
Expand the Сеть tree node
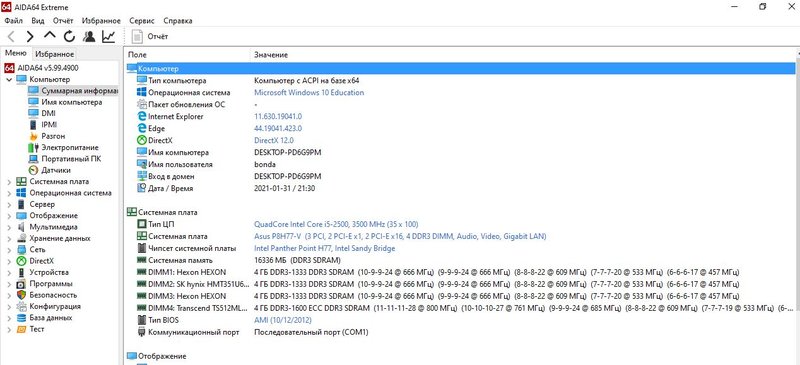[x=9, y=250]
